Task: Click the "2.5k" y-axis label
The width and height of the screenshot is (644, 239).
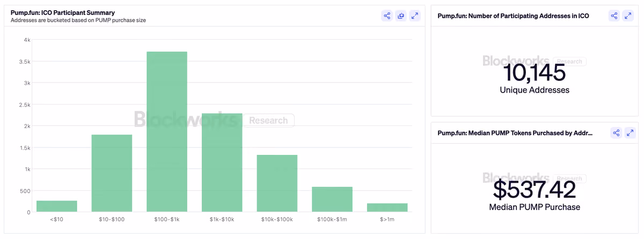Action: (x=25, y=104)
